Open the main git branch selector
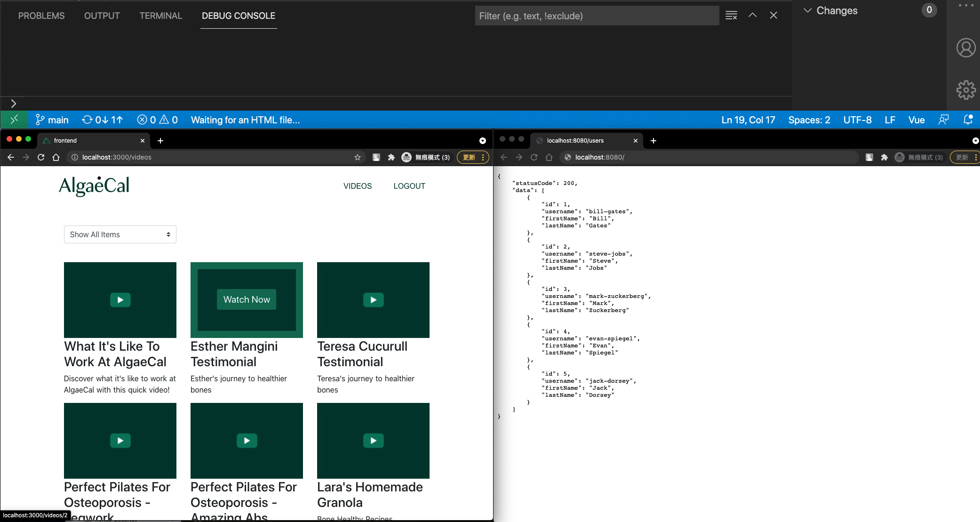 coord(52,120)
